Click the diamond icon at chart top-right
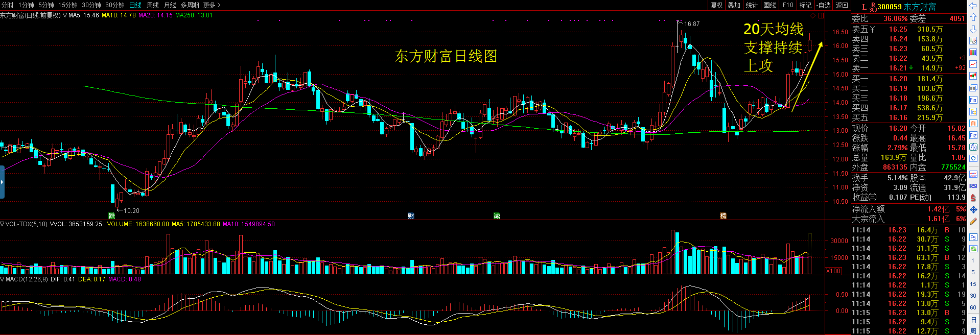The height and width of the screenshot is (335, 980). pos(813,15)
